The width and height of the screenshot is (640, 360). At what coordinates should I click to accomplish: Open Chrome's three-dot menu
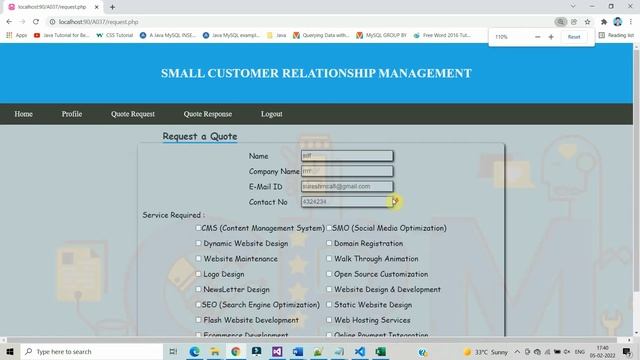coord(631,22)
